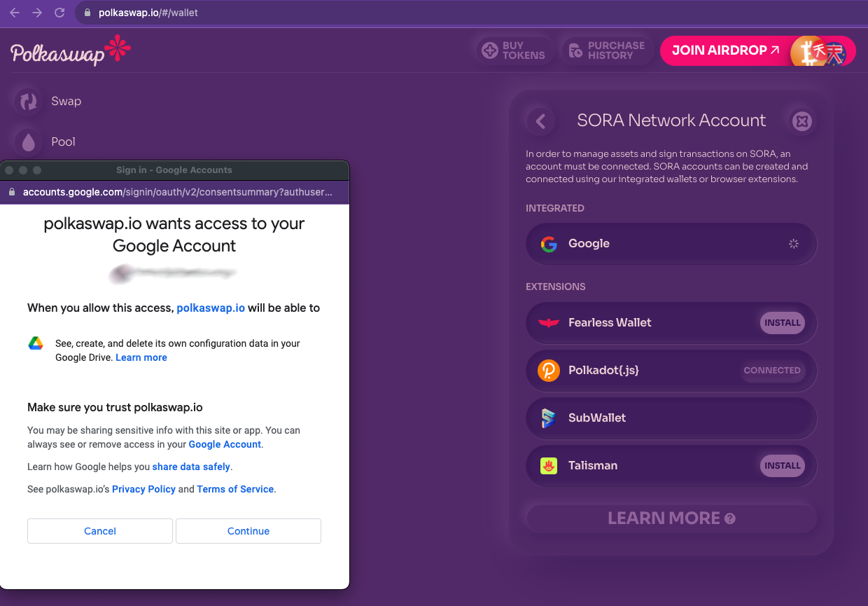Go forward using the browser forward arrow

(37, 13)
